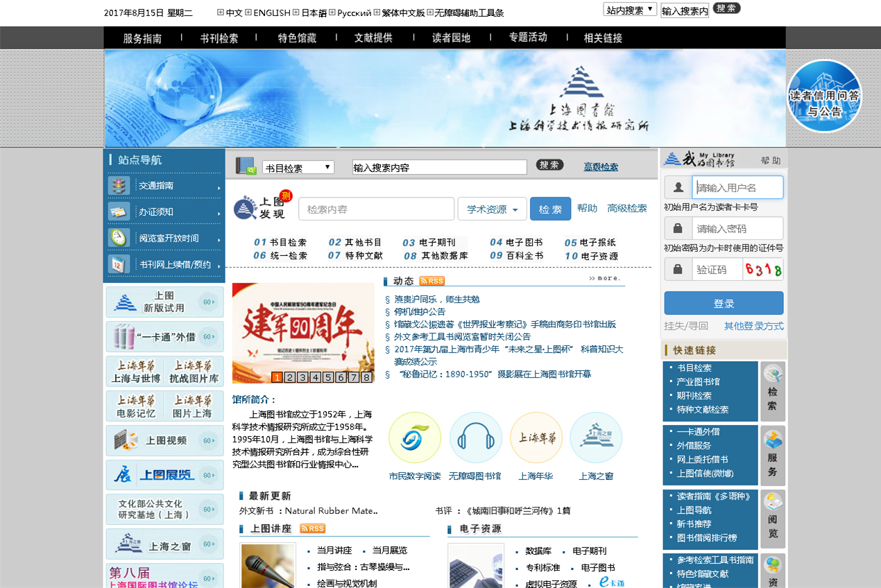
Task: Open the 文献提供 menu
Action: (x=373, y=38)
